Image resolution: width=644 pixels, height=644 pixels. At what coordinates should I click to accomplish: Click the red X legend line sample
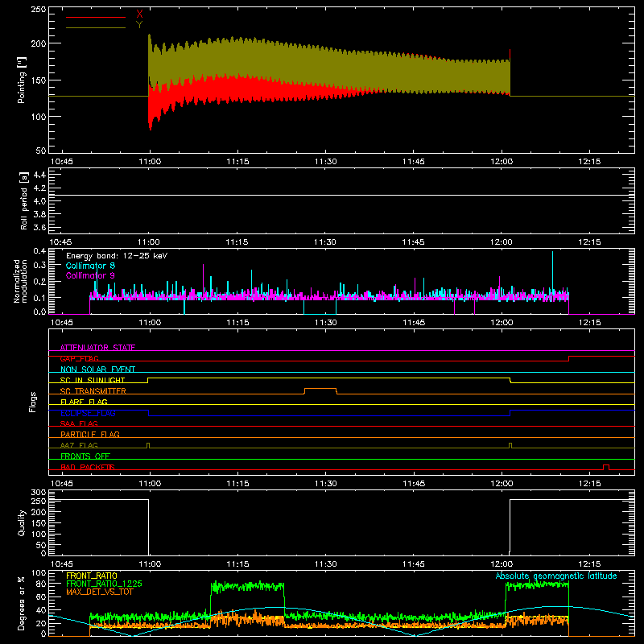[96, 17]
